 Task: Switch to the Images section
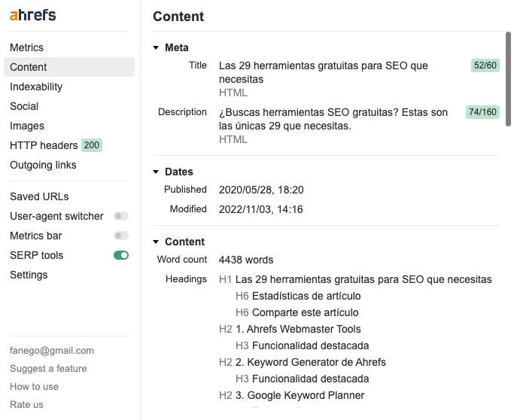[x=27, y=126]
